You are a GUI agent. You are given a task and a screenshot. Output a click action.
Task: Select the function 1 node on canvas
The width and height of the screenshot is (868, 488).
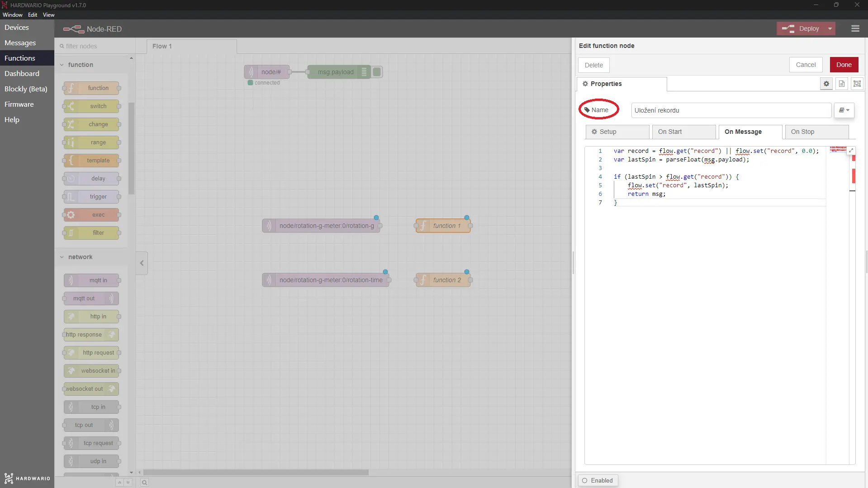(x=443, y=226)
